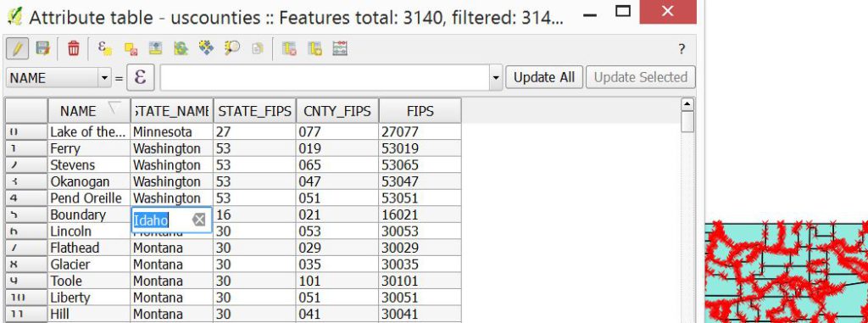This screenshot has height=323, width=868.
Task: Click the FIPS cell 30035
Action: pos(420,265)
